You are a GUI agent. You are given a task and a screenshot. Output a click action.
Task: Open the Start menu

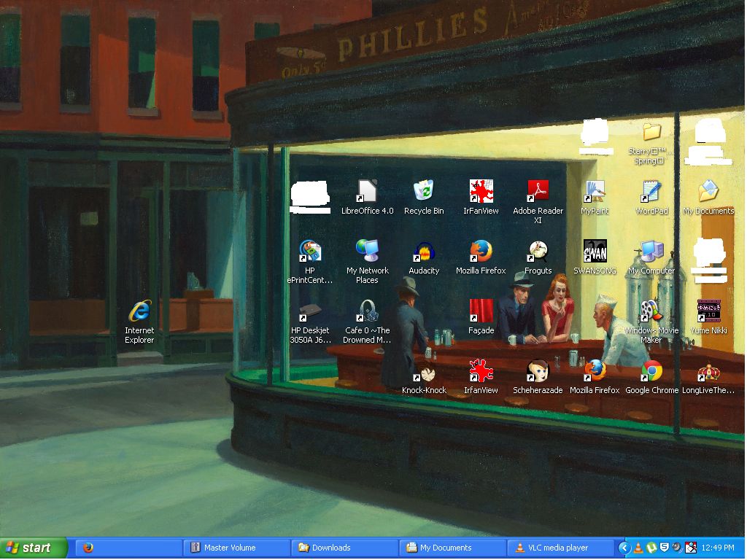pos(34,548)
